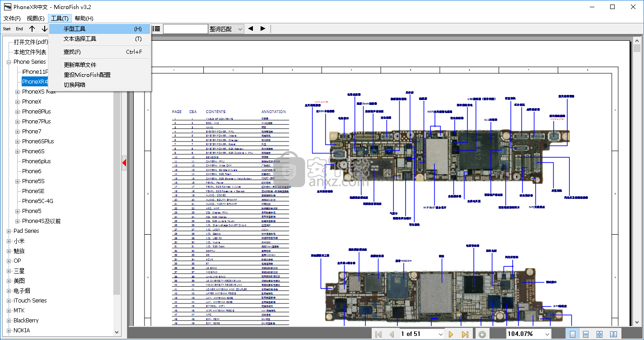Image resolution: width=644 pixels, height=340 pixels.
Task: Choose 文本选择工具 text selection menu item
Action: coord(99,39)
